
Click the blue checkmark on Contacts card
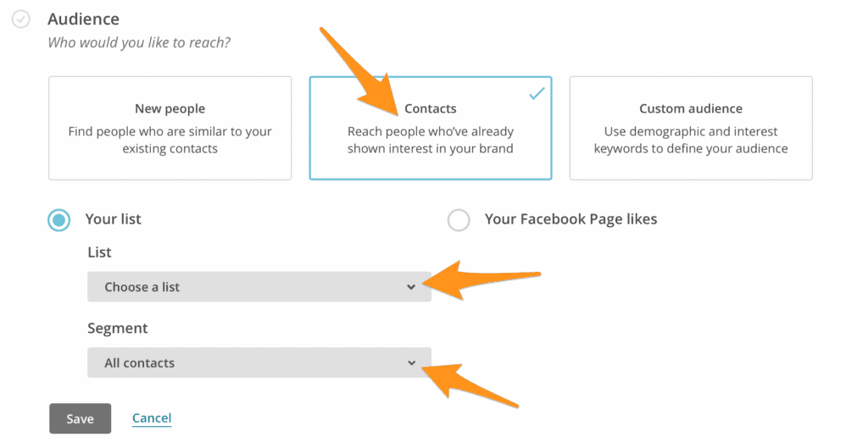point(537,93)
